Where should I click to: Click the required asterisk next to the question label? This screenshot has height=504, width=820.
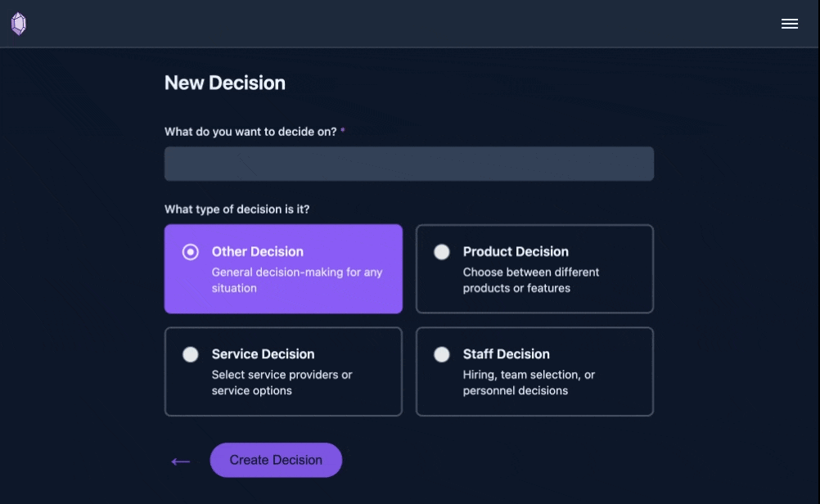coord(342,131)
